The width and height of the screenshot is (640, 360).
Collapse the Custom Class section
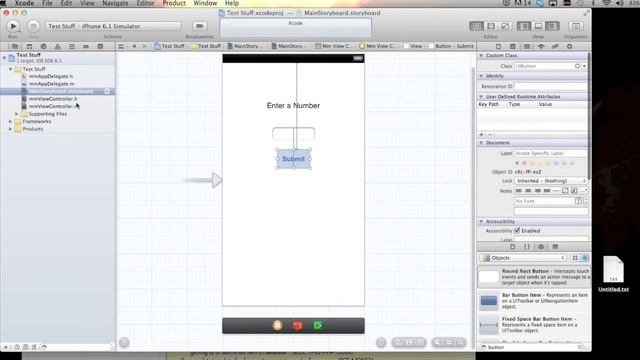click(x=481, y=55)
